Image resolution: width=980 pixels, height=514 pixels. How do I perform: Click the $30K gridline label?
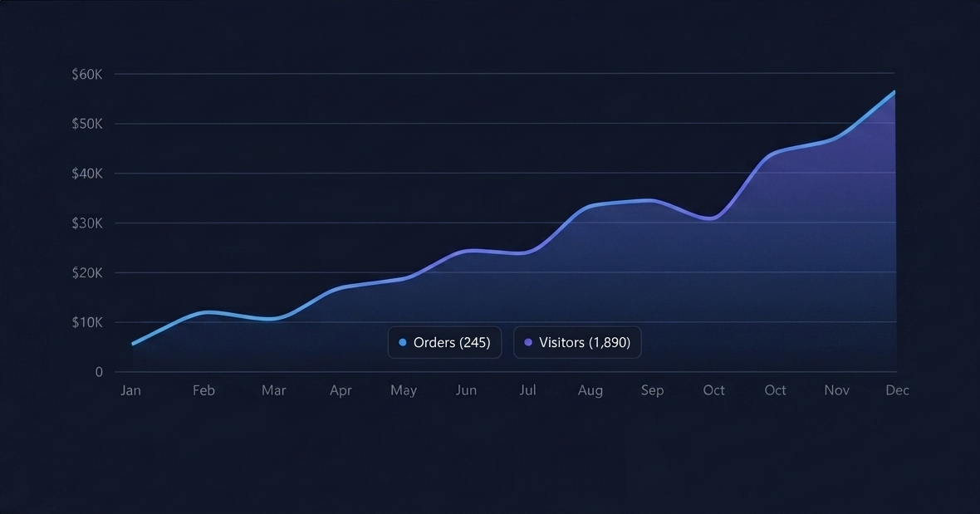pos(86,223)
